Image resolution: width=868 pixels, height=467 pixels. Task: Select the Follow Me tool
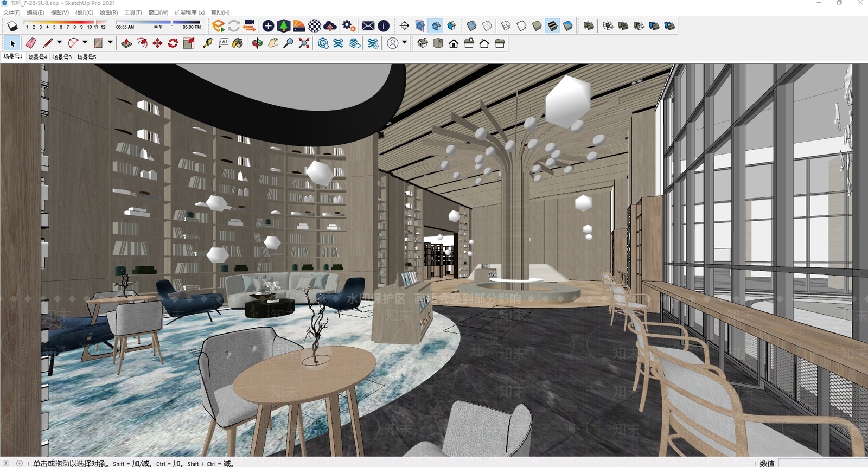pos(142,43)
